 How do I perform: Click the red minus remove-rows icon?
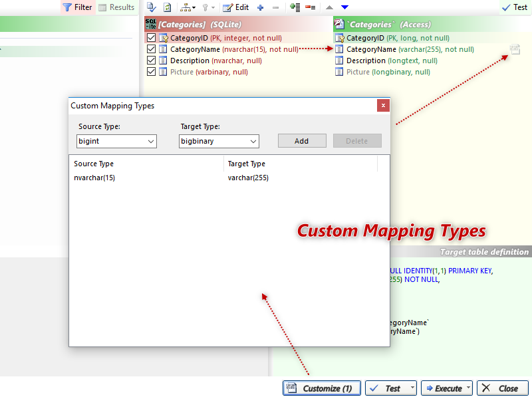[310, 7]
